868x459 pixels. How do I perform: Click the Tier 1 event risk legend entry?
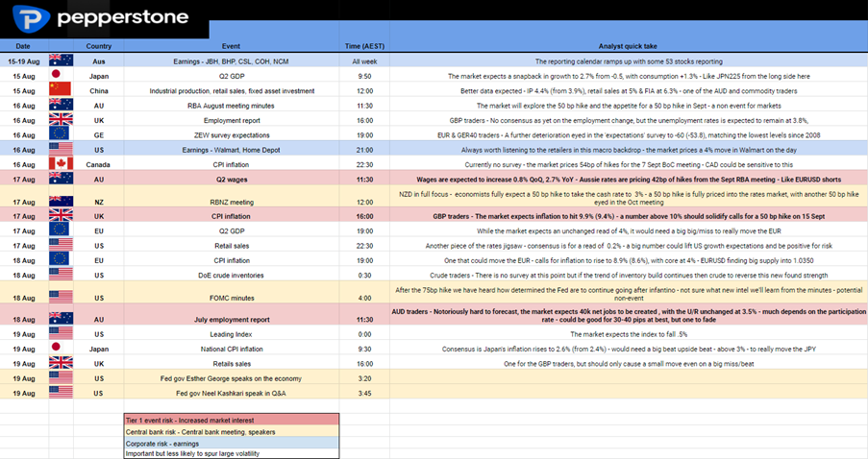coord(232,421)
